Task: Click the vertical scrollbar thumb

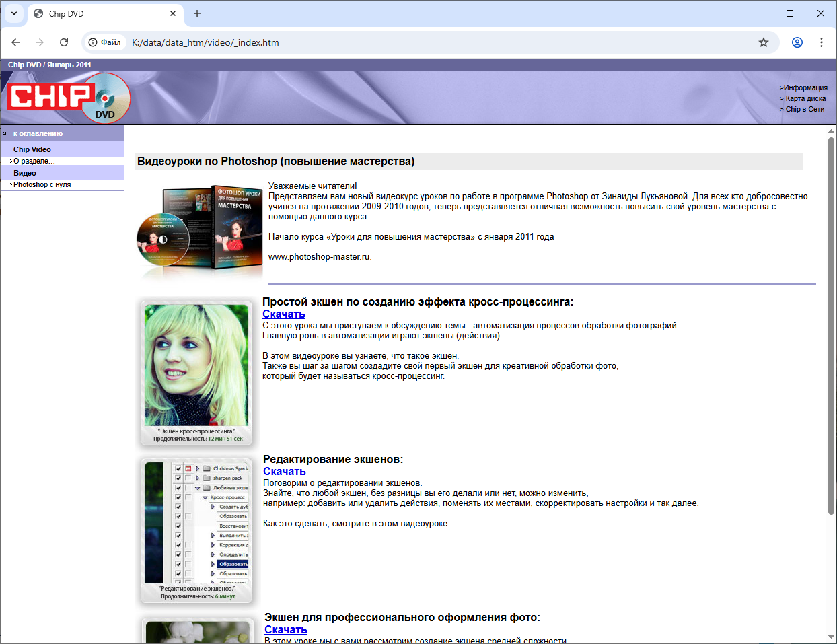Action: click(x=832, y=326)
